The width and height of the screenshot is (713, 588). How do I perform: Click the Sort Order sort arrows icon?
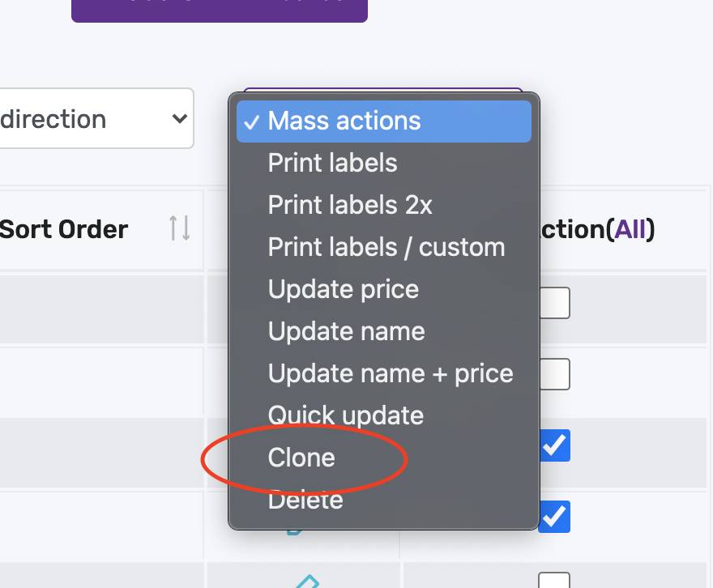tap(179, 228)
